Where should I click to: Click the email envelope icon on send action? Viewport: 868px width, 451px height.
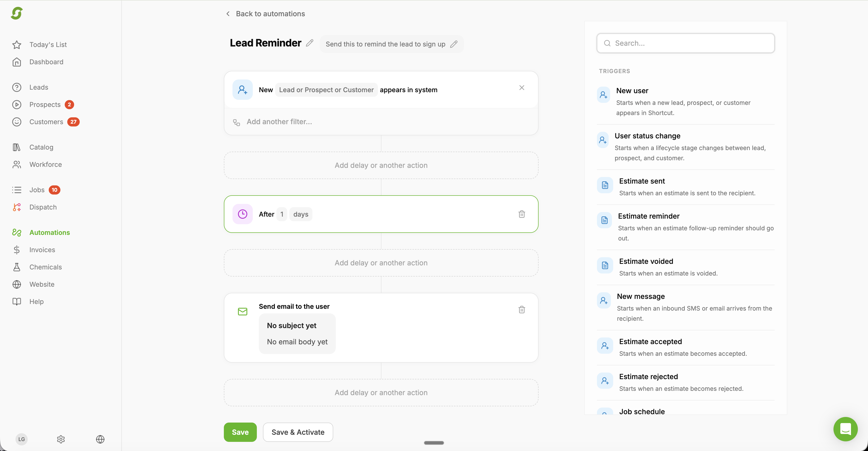242,311
